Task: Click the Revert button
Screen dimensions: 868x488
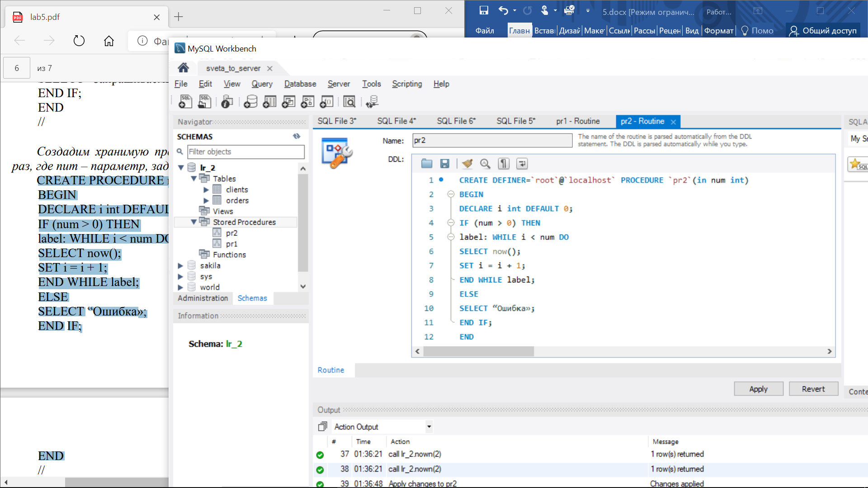Action: pos(813,389)
